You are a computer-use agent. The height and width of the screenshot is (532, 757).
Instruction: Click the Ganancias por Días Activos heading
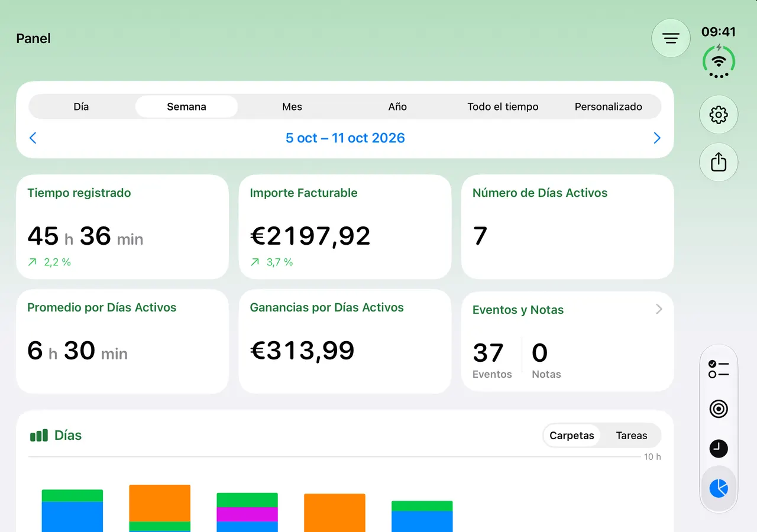(x=327, y=307)
